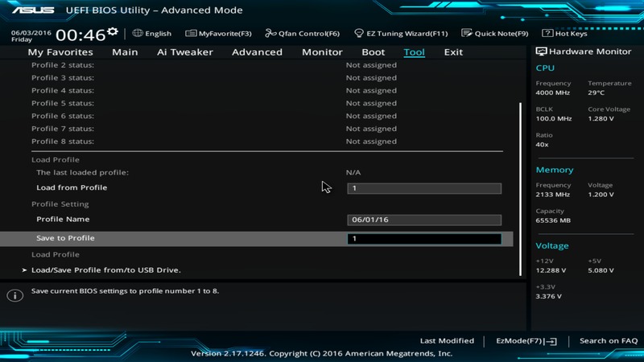
Task: Select the Save to Profile number field
Action: pos(424,239)
